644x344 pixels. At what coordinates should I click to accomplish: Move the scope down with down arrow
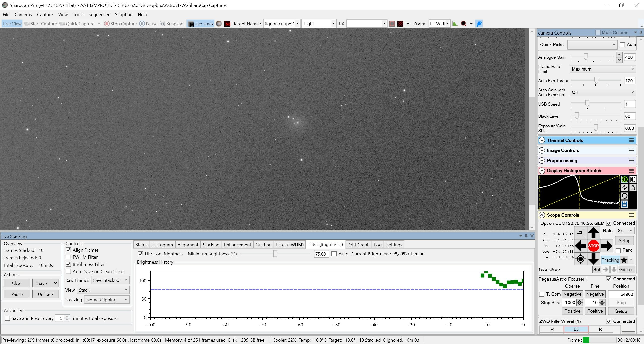click(593, 259)
